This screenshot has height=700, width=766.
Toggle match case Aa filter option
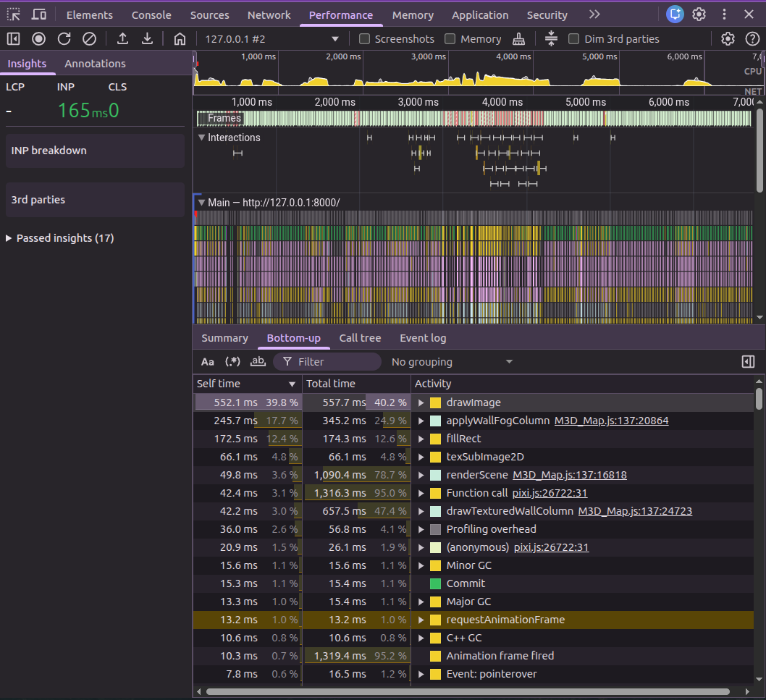point(208,362)
